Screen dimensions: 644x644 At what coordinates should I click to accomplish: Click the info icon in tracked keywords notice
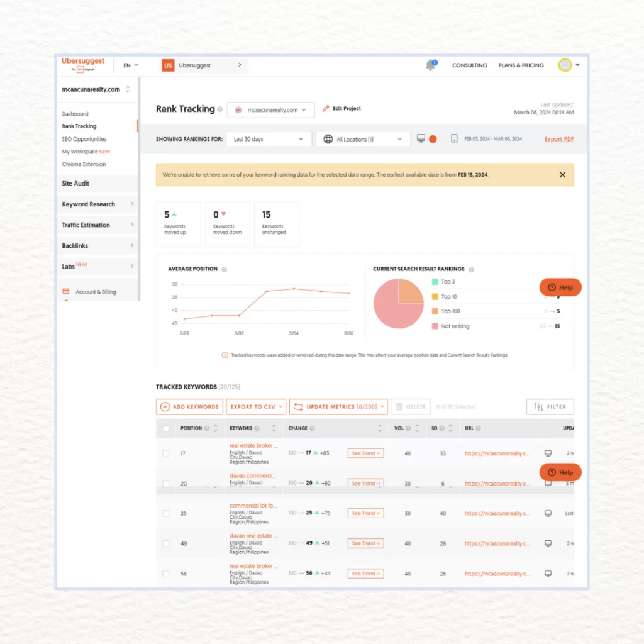pyautogui.click(x=225, y=355)
